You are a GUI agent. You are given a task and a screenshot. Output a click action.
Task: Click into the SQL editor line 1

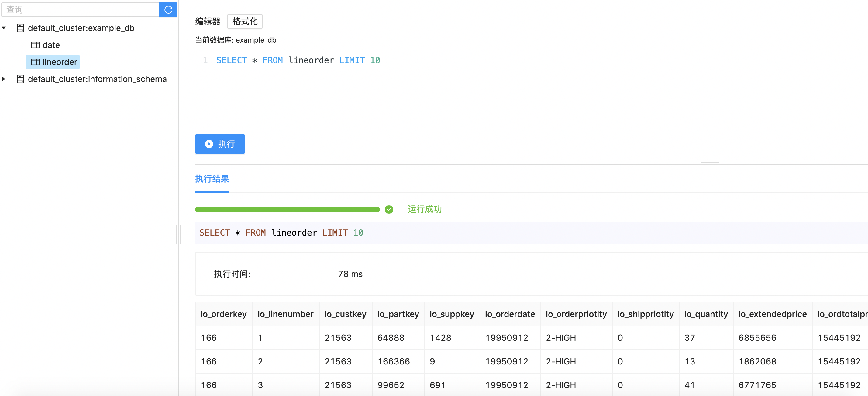coord(298,60)
